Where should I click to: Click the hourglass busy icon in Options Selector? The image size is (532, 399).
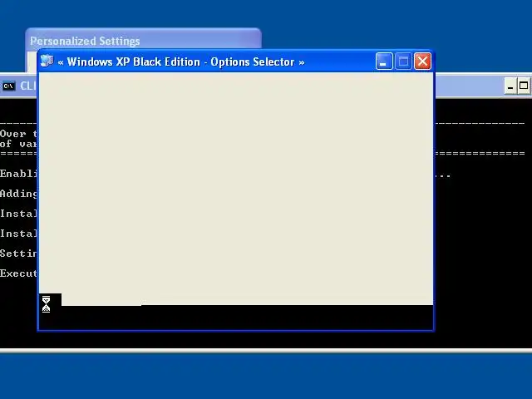[x=47, y=304]
